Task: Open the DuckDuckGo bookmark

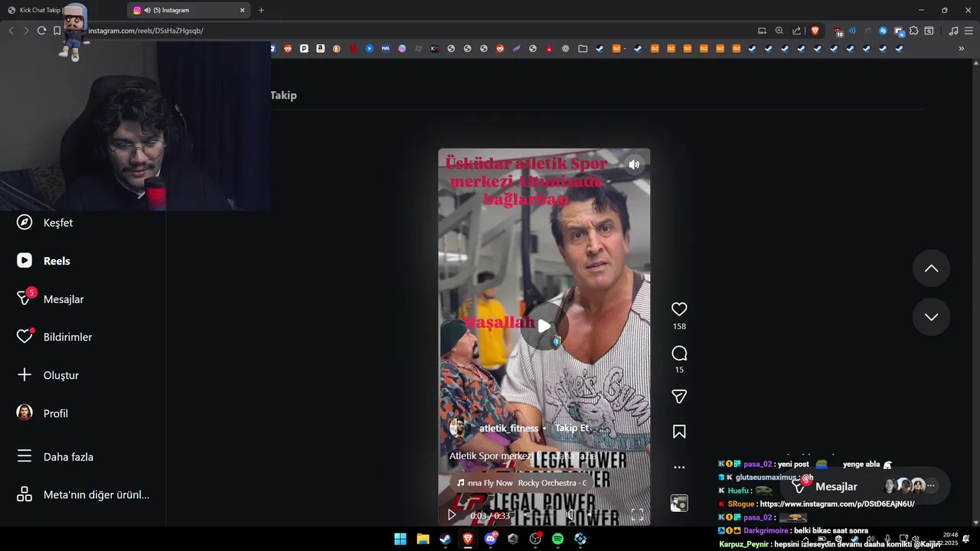Action: [x=336, y=48]
